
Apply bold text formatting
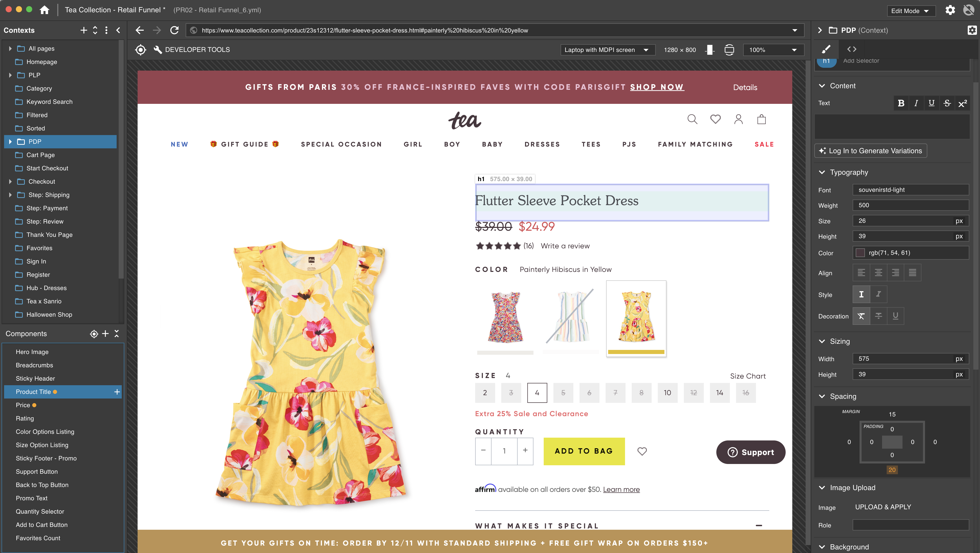click(x=901, y=103)
